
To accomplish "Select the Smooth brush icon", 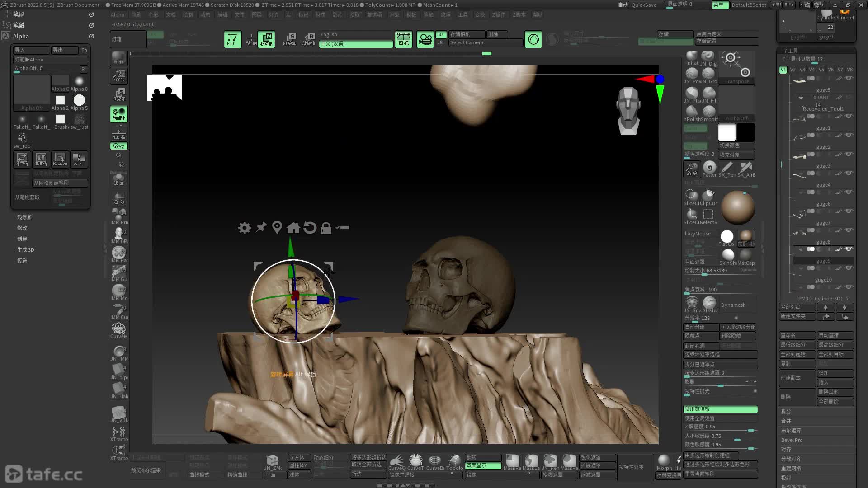I will (x=709, y=113).
